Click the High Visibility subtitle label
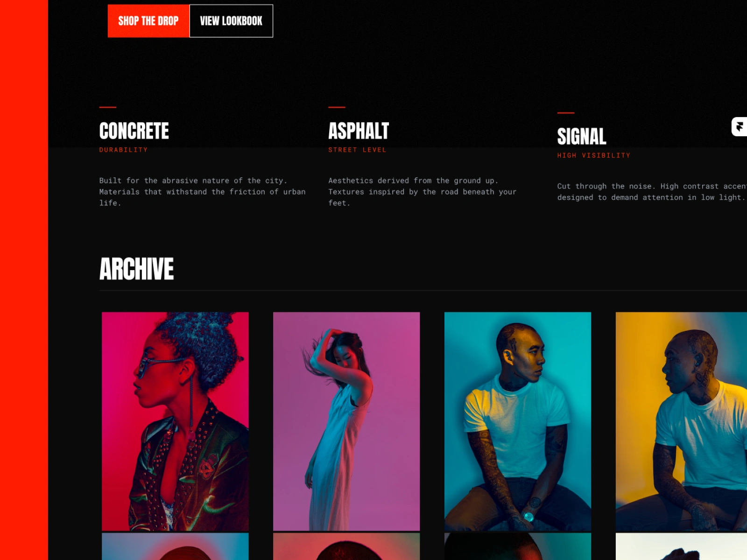Screen dimensions: 747x560 pyautogui.click(x=593, y=155)
